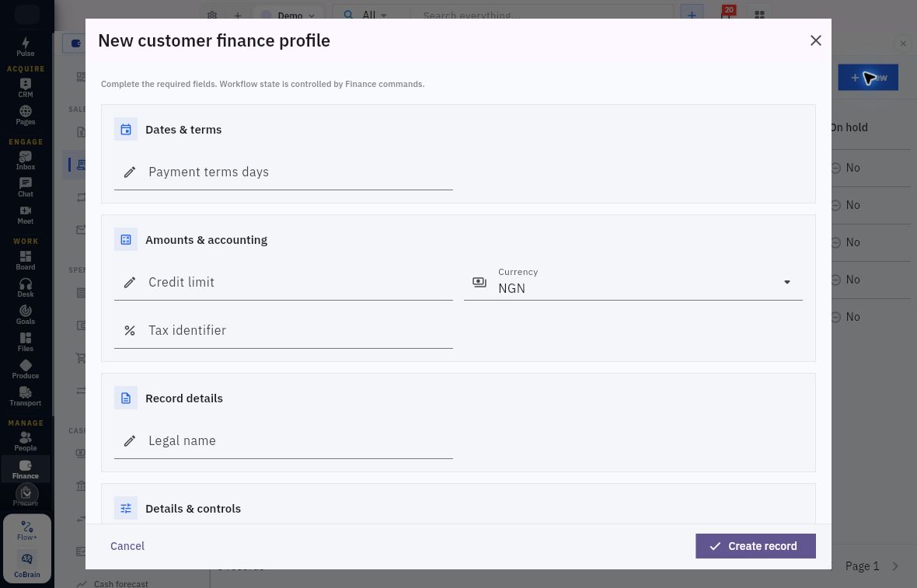Image resolution: width=917 pixels, height=588 pixels.
Task: Open the Board module
Action: pos(25,260)
